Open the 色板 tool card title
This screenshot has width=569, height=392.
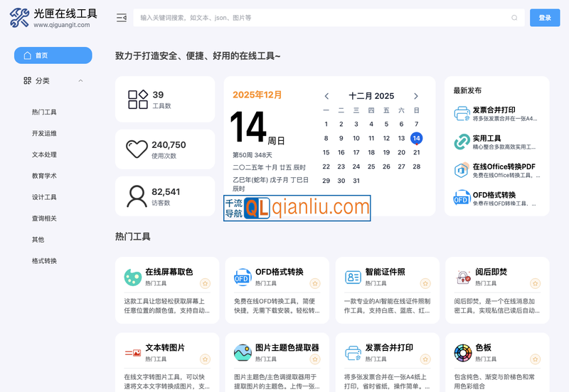483,348
